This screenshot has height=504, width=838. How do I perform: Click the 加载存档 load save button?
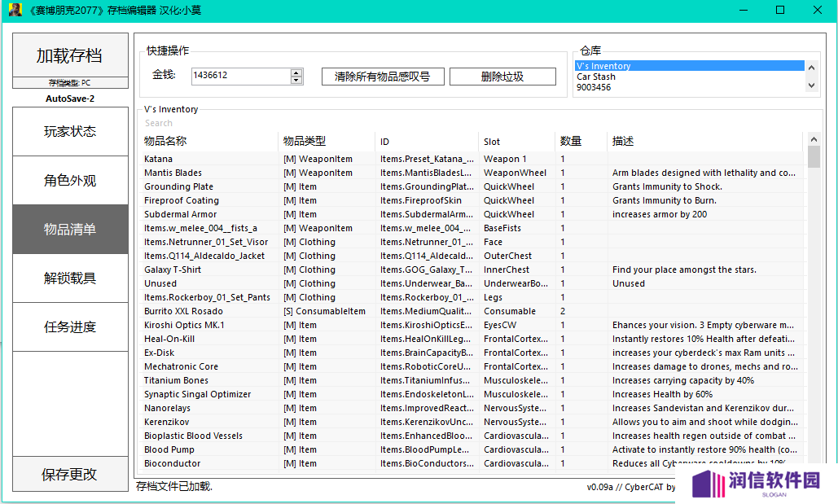point(70,55)
